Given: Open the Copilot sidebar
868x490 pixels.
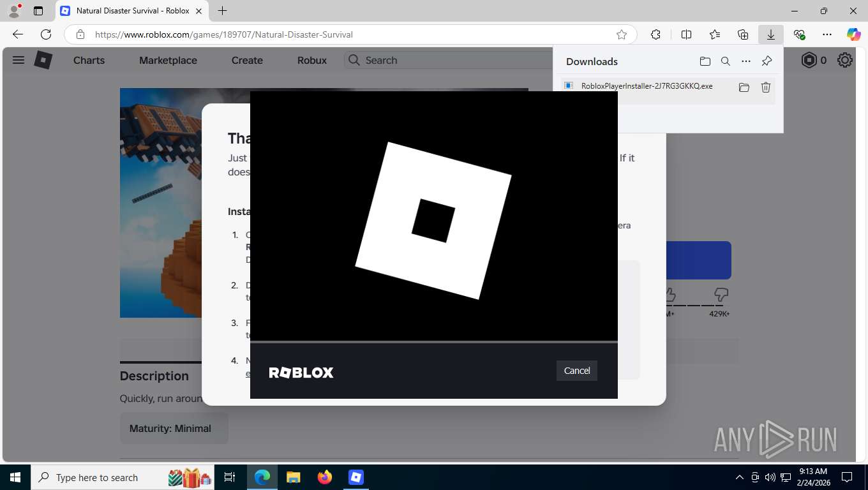Looking at the screenshot, I should (x=853, y=34).
